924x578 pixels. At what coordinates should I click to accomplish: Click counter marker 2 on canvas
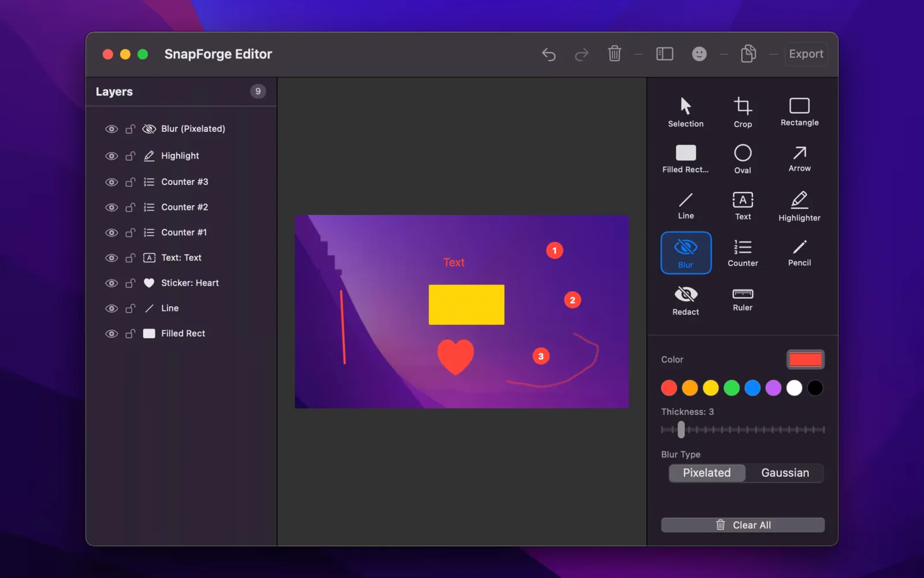tap(572, 300)
